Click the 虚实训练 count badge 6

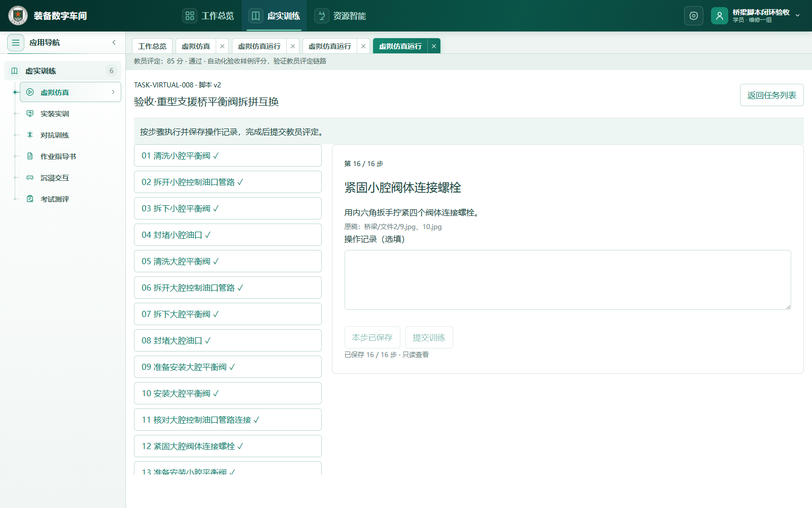112,71
